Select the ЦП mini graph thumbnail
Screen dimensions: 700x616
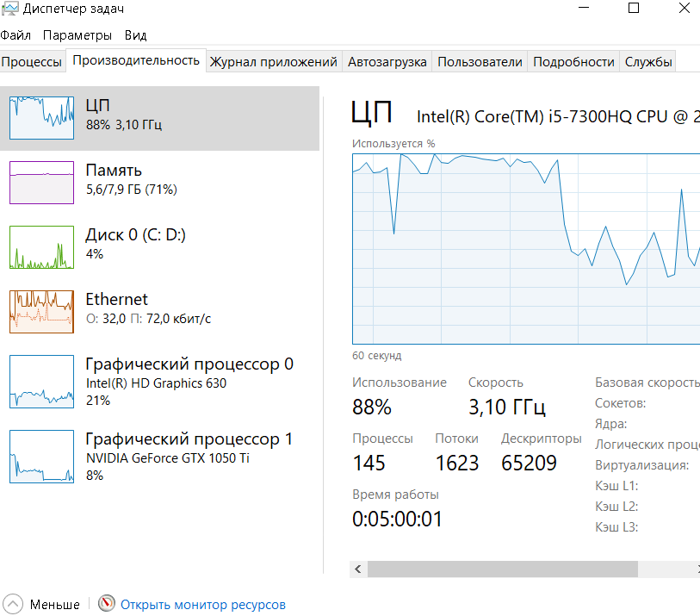(41, 117)
